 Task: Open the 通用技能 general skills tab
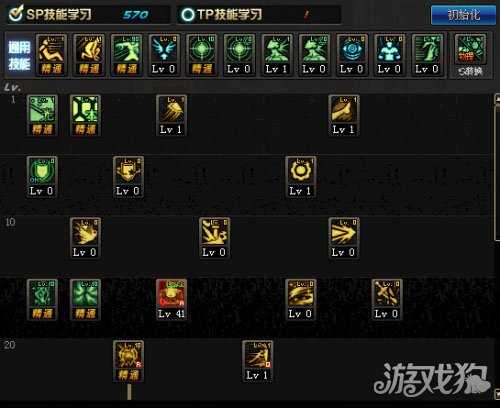[19, 55]
